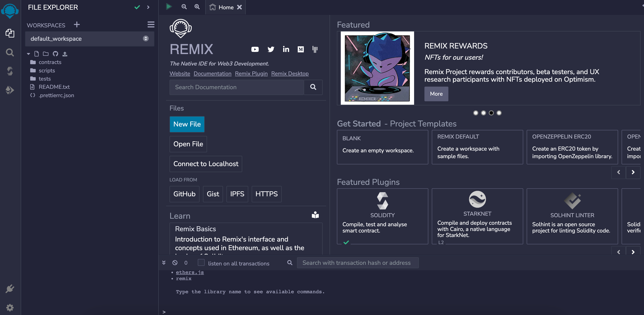Expand the contracts folder
Viewport: 644px width, 315px height.
pyautogui.click(x=50, y=62)
